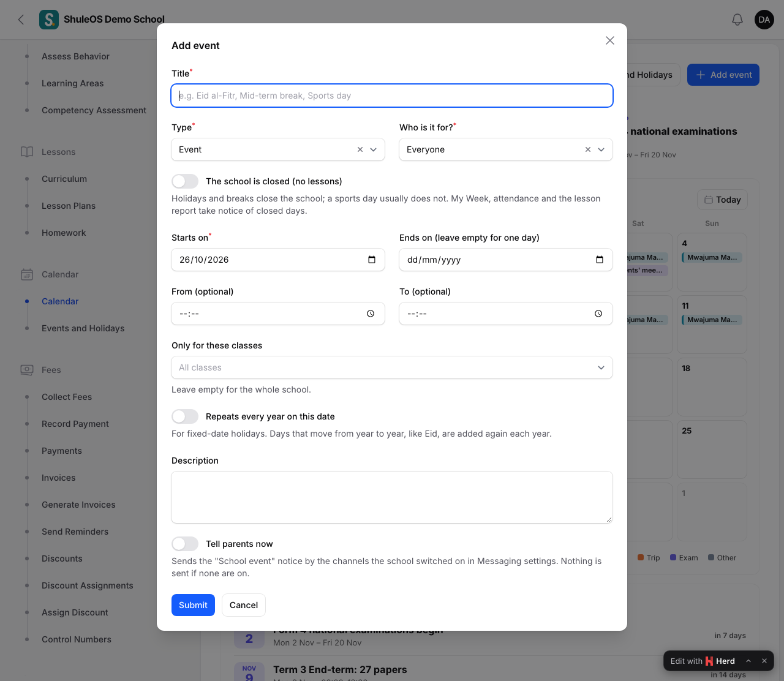Click the Starts on date 26/10/2026

click(204, 260)
